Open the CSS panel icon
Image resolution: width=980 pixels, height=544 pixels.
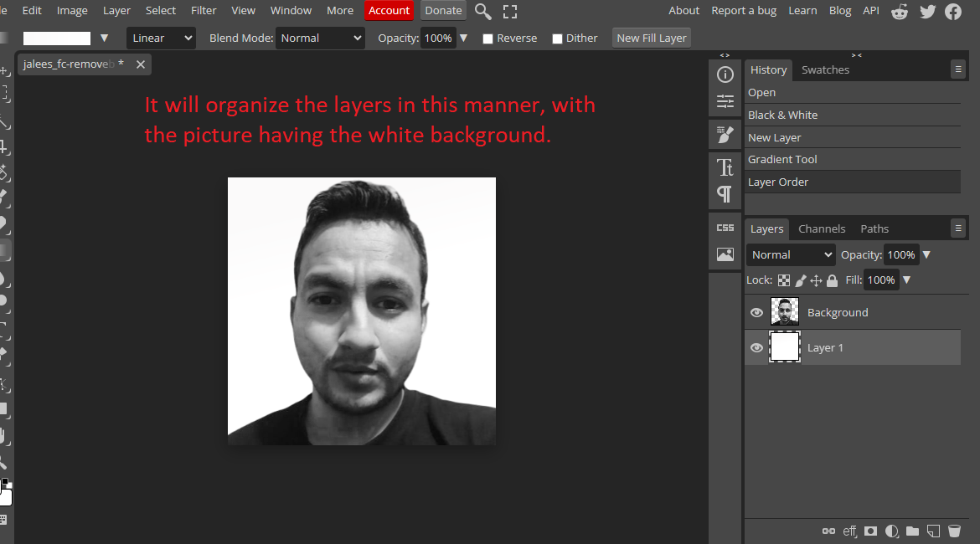pyautogui.click(x=725, y=228)
